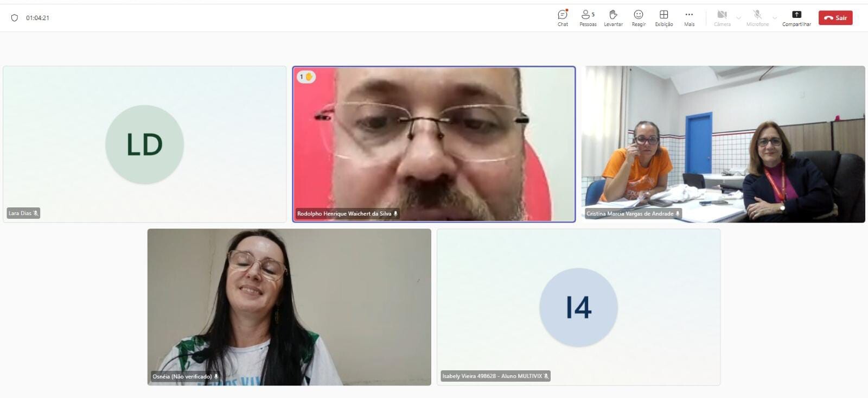Image resolution: width=868 pixels, height=398 pixels.
Task: Click Rodolpho Henrique Waichert da Silva name label
Action: [x=347, y=214]
